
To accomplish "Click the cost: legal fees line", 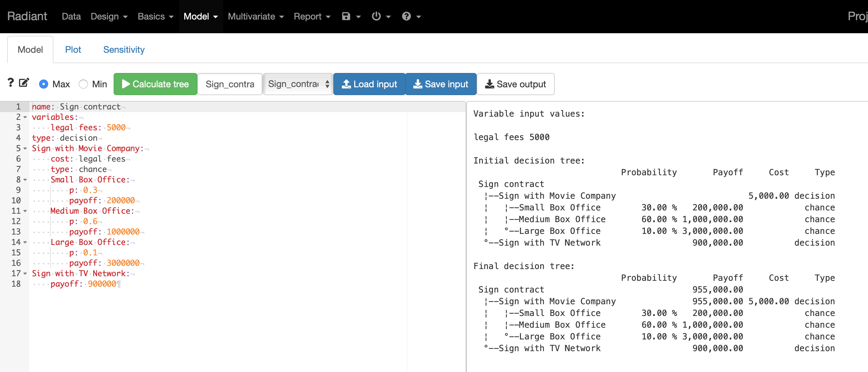I will pyautogui.click(x=88, y=159).
